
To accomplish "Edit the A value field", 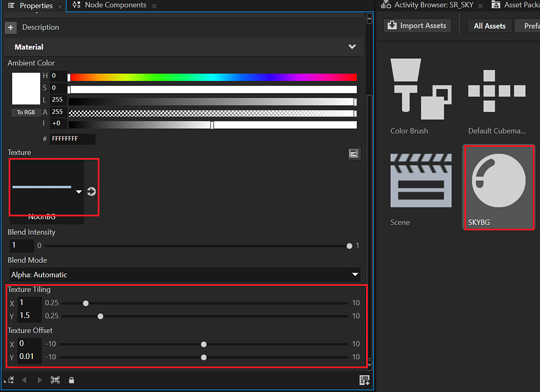I will (x=58, y=112).
